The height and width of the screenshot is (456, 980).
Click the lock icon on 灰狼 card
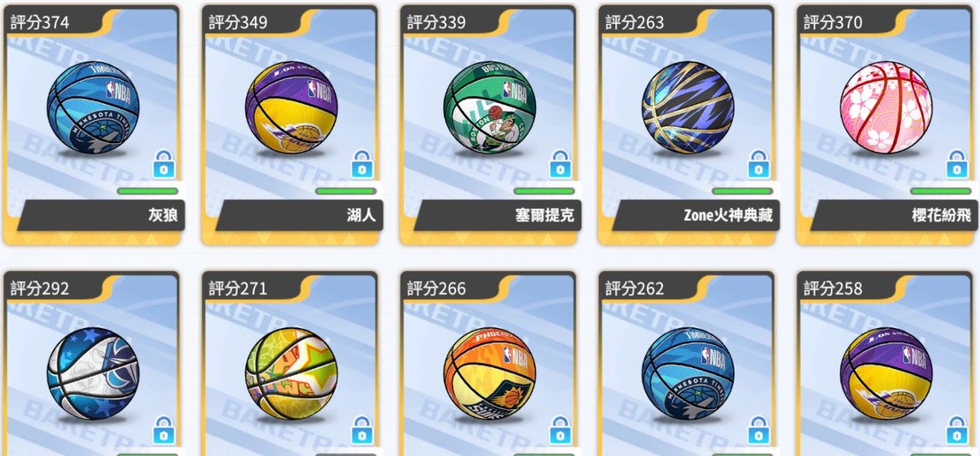point(164,165)
